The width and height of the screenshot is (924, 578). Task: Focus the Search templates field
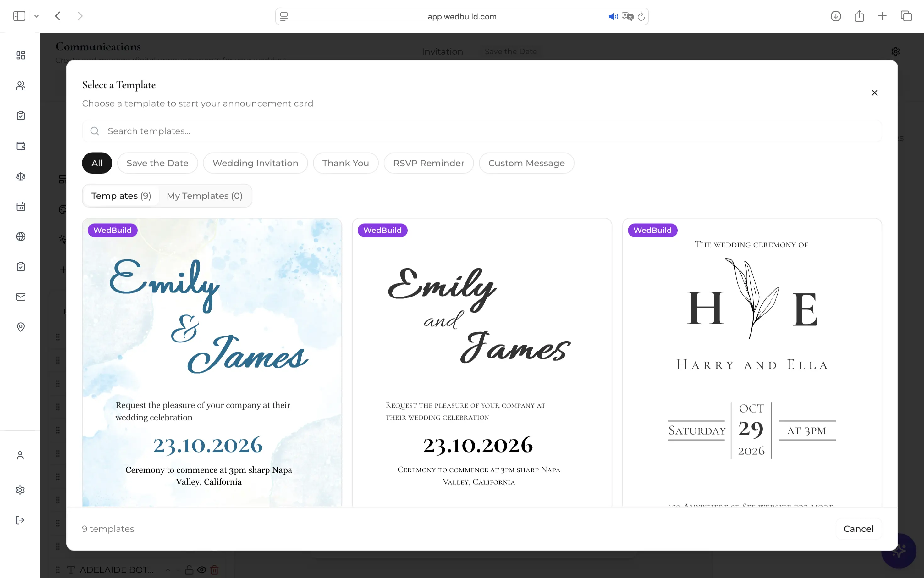[x=482, y=131]
